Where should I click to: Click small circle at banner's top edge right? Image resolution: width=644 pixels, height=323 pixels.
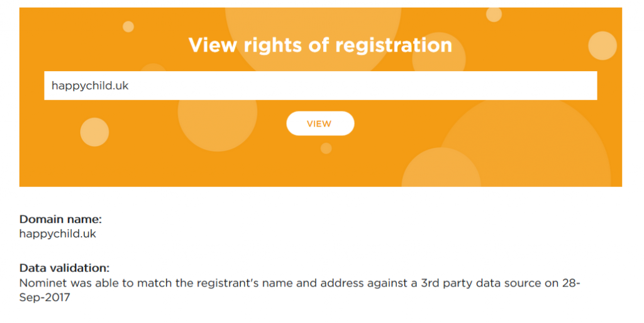click(x=494, y=14)
